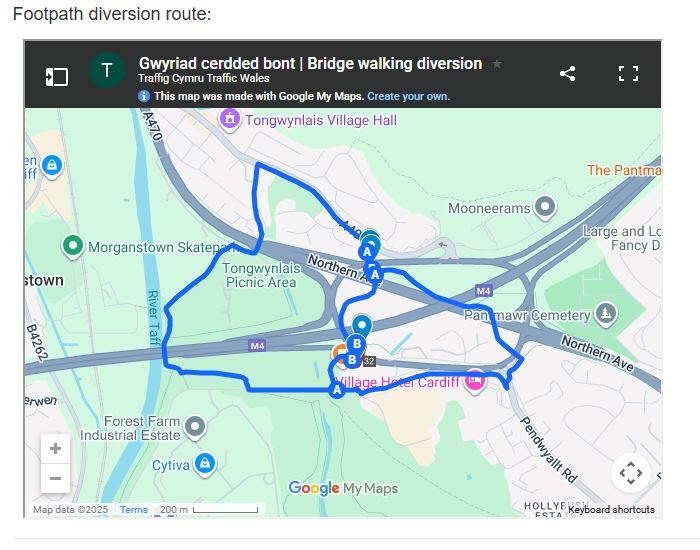Screen dimensions: 700x550
Task: Select the Morganstown Skatepark pin
Action: click(x=72, y=245)
